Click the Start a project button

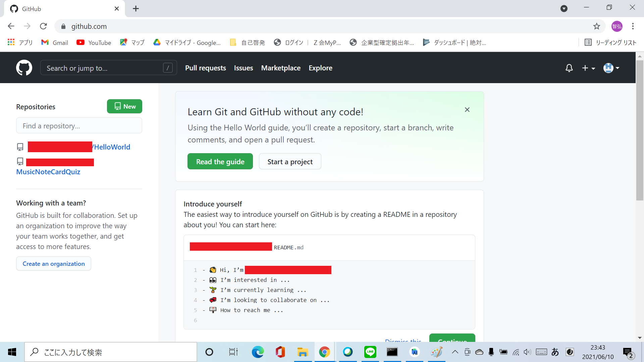[290, 162]
